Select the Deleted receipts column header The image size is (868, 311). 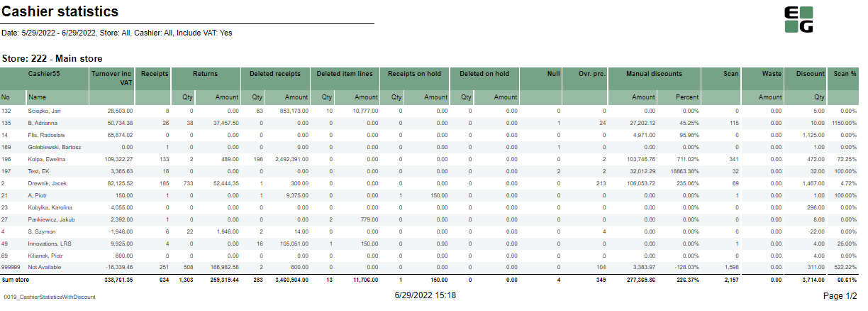pyautogui.click(x=274, y=73)
